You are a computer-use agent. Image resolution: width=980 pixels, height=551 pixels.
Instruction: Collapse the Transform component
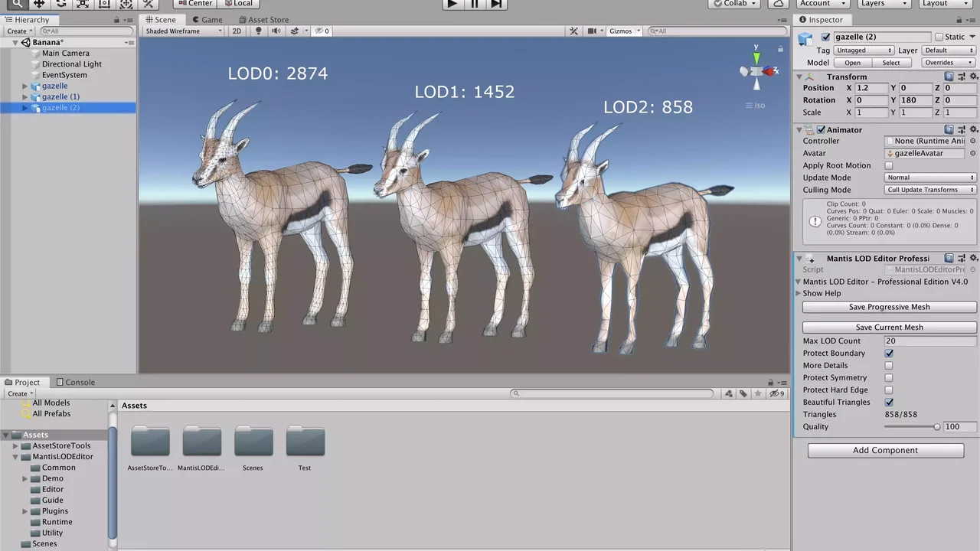[x=799, y=77]
